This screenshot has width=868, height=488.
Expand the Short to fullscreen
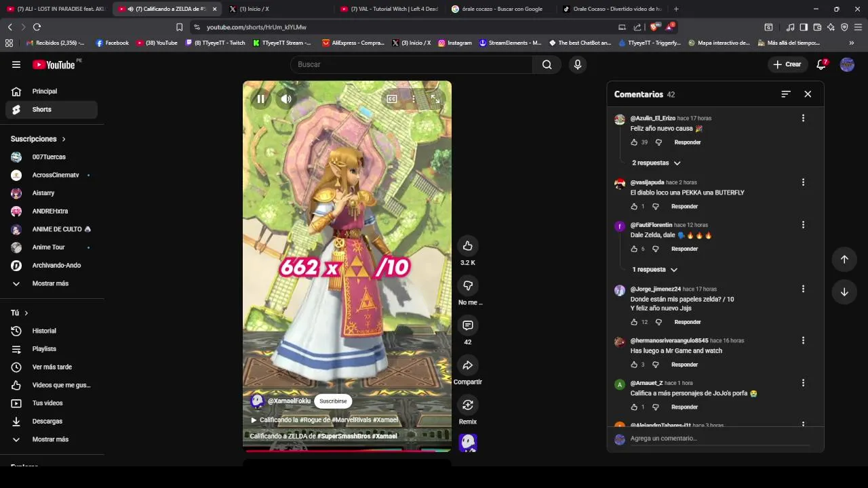pos(435,99)
